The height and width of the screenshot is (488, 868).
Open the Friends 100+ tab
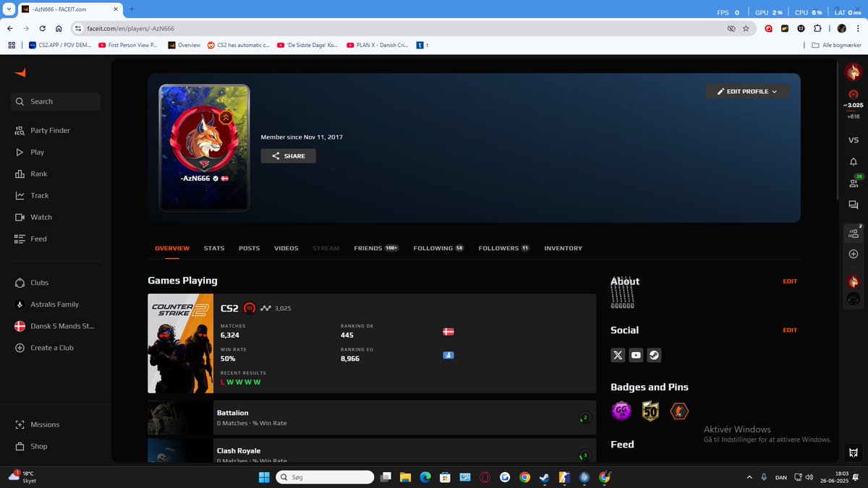(x=376, y=249)
